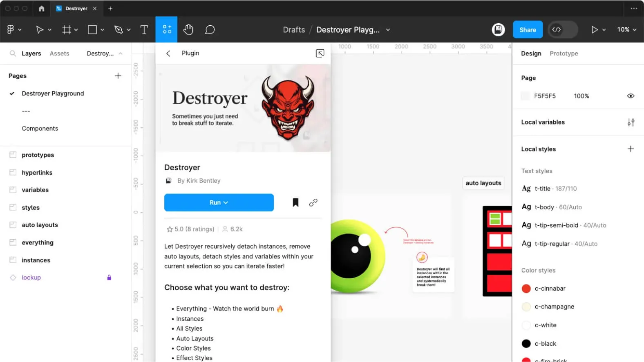
Task: Select the Components page
Action: click(x=40, y=129)
